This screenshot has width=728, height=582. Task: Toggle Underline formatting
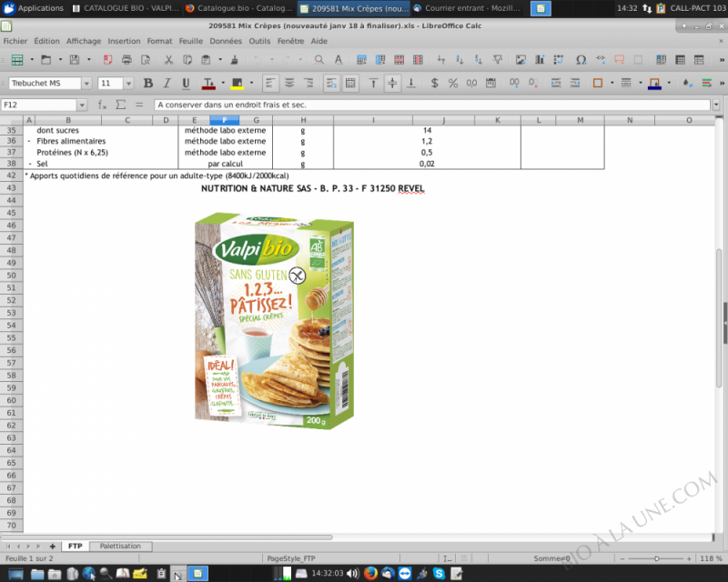click(186, 83)
